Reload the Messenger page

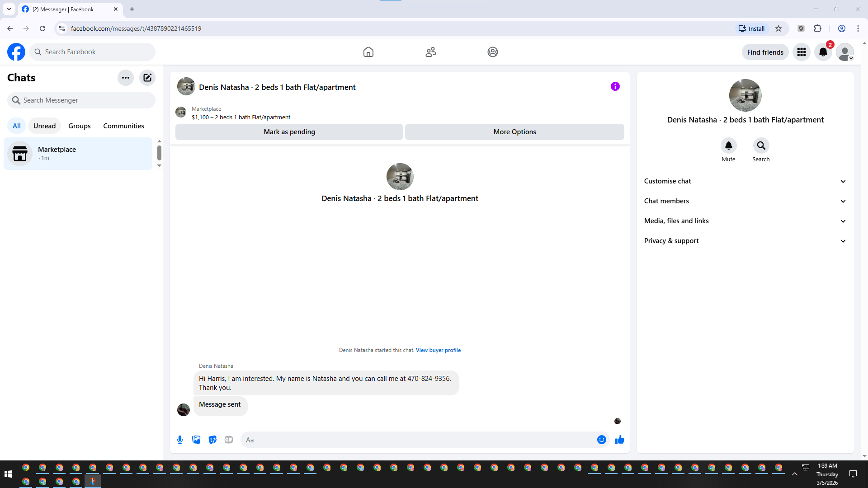click(x=42, y=28)
